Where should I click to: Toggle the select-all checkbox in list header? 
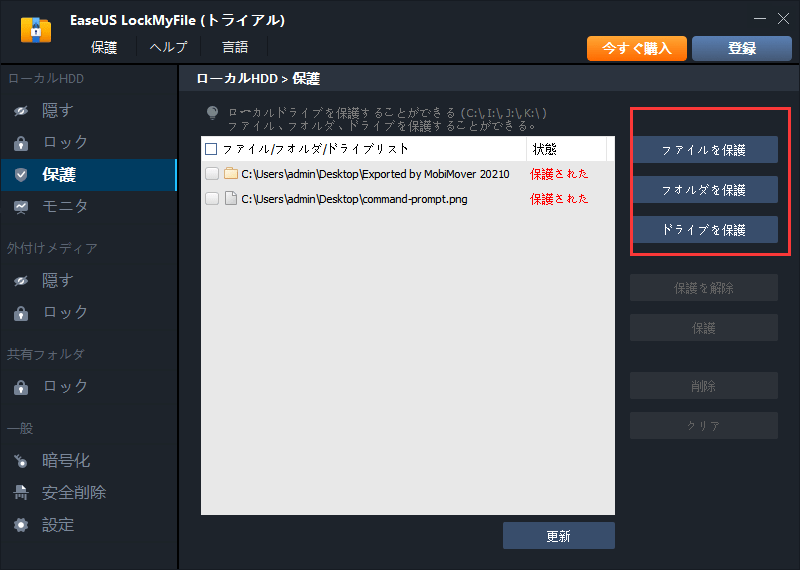pos(211,149)
